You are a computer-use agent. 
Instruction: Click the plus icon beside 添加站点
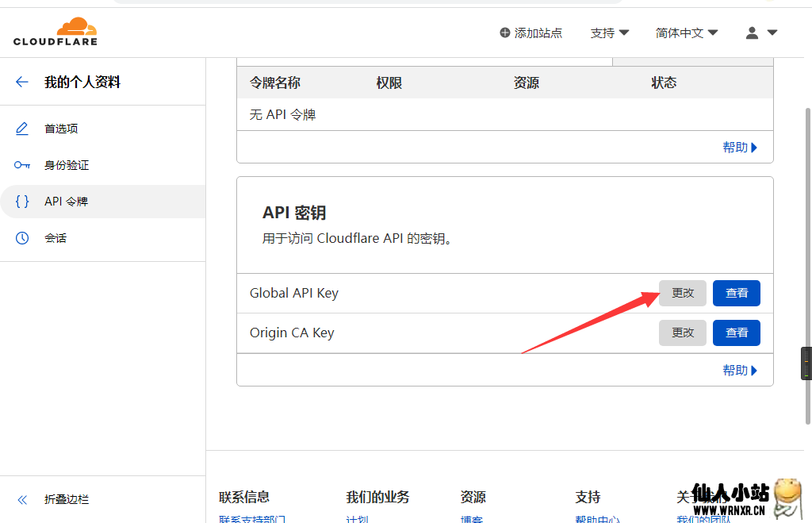coord(505,33)
